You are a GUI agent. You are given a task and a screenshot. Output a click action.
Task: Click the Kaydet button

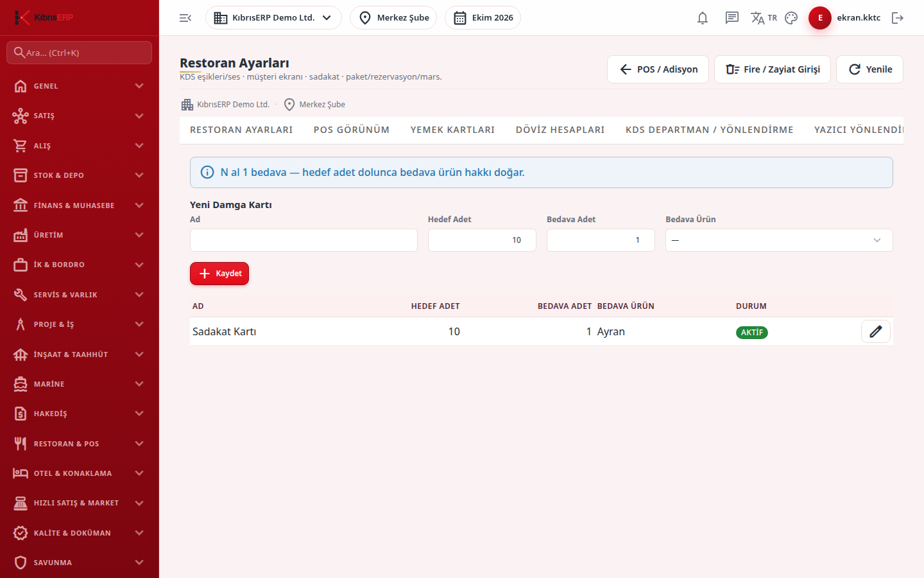point(219,274)
